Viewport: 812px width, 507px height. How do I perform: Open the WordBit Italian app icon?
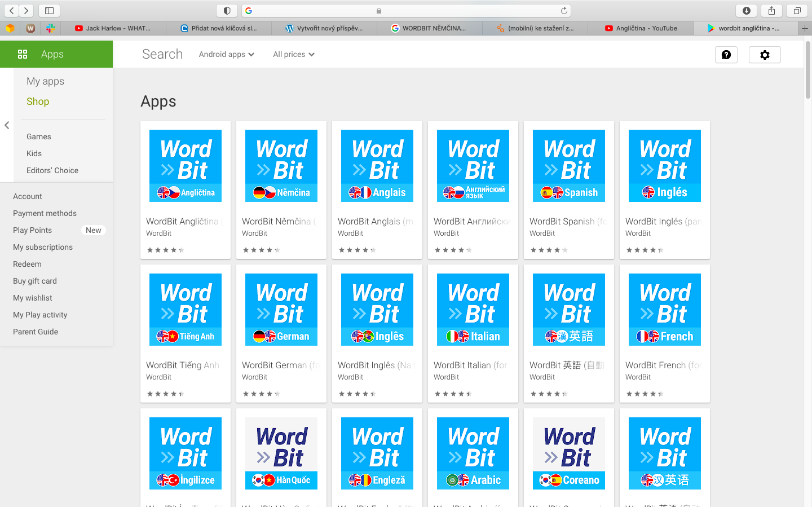473,310
